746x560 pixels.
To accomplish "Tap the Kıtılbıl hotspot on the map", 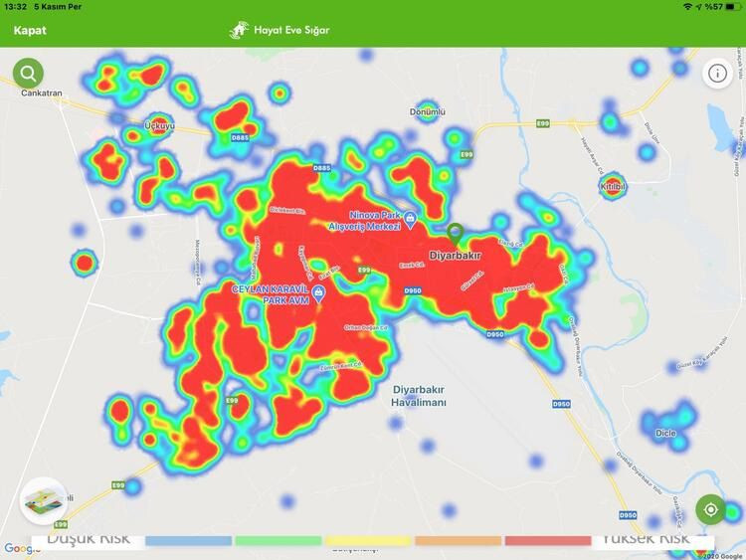I will pyautogui.click(x=614, y=186).
